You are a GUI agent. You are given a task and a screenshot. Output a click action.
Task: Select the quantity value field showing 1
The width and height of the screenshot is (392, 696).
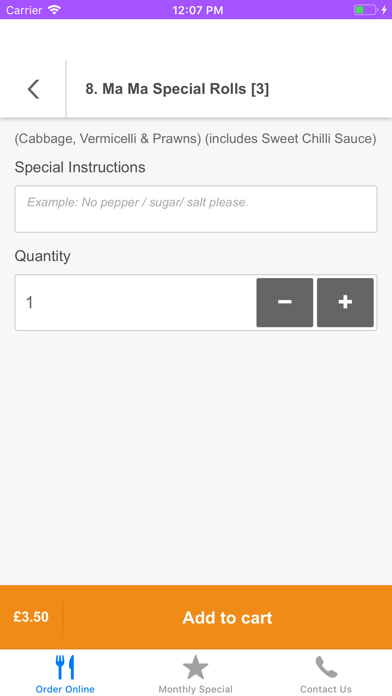(135, 302)
